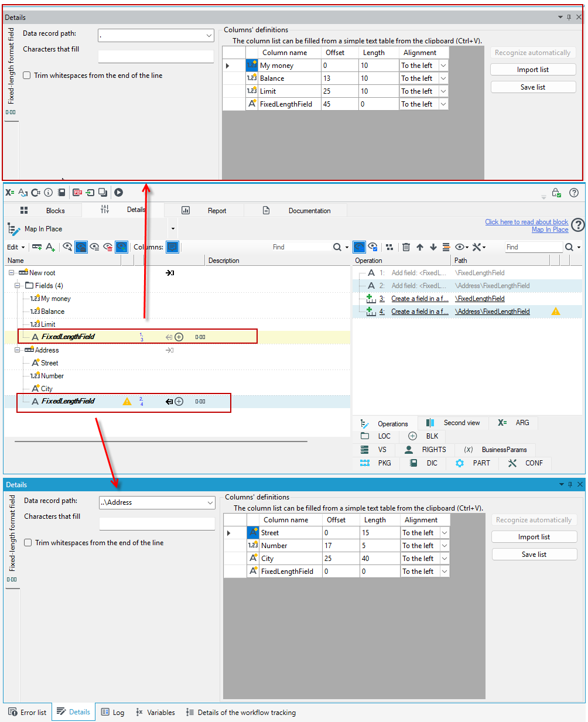This screenshot has height=722, width=588.
Task: Toggle the eye with checkbox icon in operations toolbar
Action: (372, 247)
